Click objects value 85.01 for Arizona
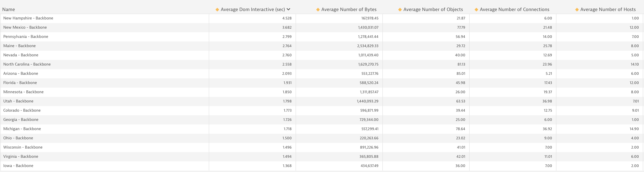 (x=461, y=73)
